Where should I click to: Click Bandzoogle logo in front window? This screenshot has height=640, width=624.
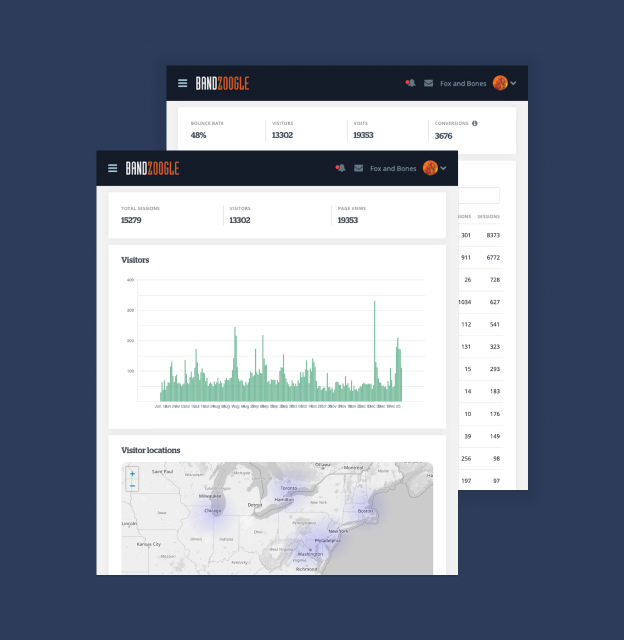pos(152,168)
